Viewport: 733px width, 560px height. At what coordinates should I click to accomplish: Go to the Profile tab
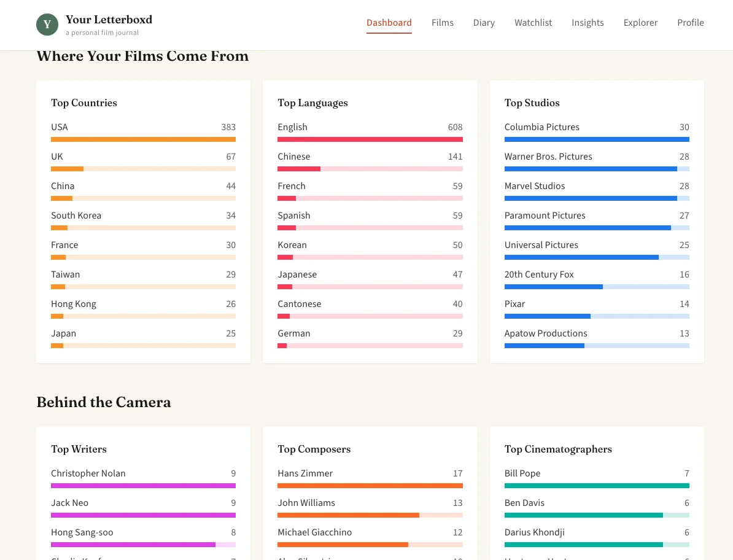690,23
